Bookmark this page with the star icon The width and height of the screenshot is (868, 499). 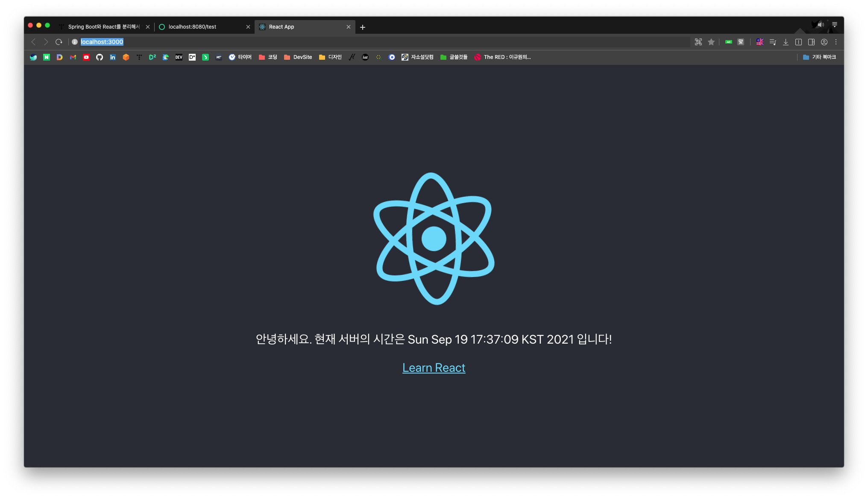(x=711, y=42)
